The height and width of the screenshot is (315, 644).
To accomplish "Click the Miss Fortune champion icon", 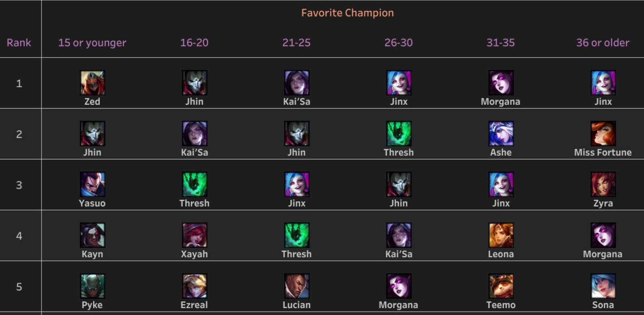I will (603, 134).
